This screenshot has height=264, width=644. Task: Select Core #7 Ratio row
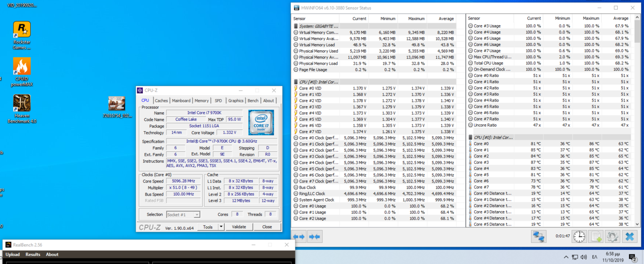549,119
